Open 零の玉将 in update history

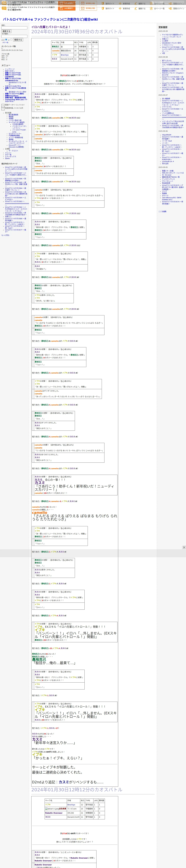click(165, 163)
